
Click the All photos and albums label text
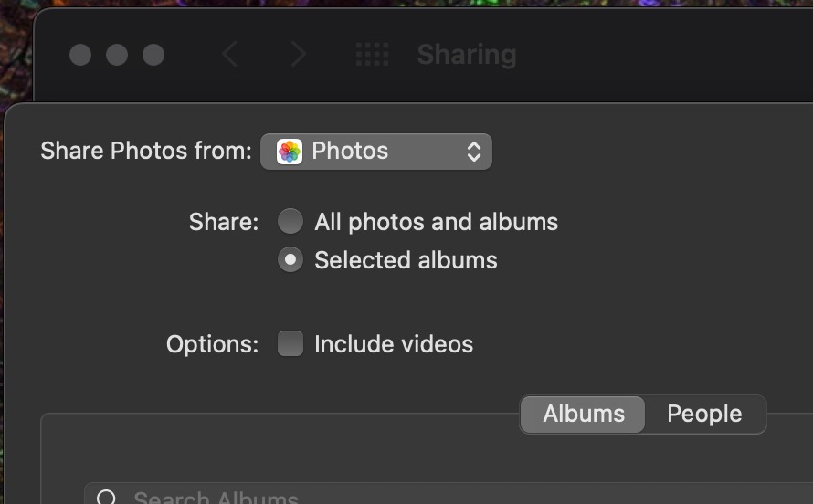point(436,222)
